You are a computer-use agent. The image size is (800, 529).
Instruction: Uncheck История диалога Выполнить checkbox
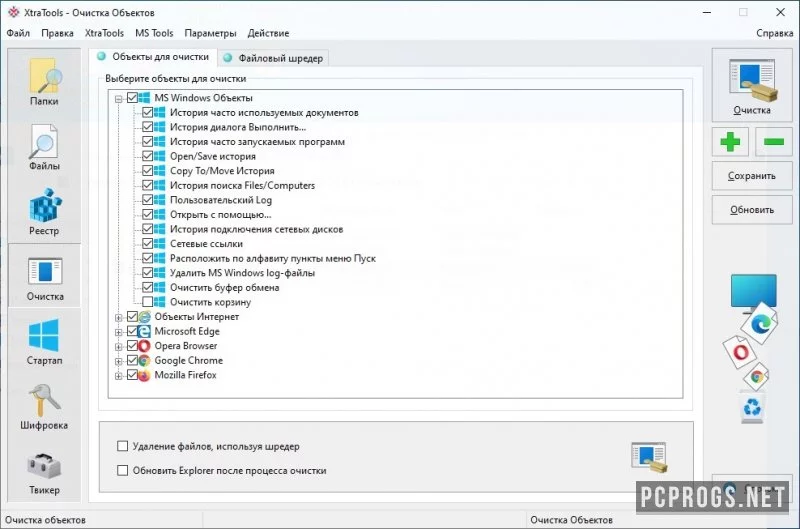click(147, 127)
